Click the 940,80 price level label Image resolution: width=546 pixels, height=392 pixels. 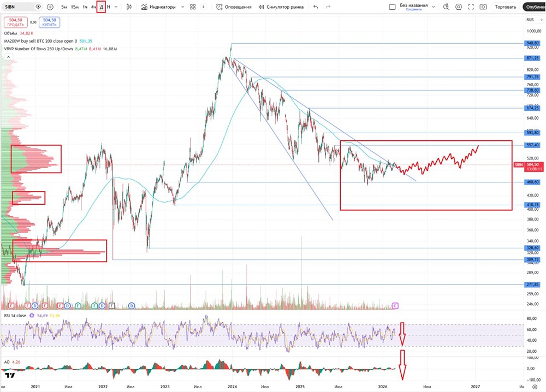click(x=533, y=44)
